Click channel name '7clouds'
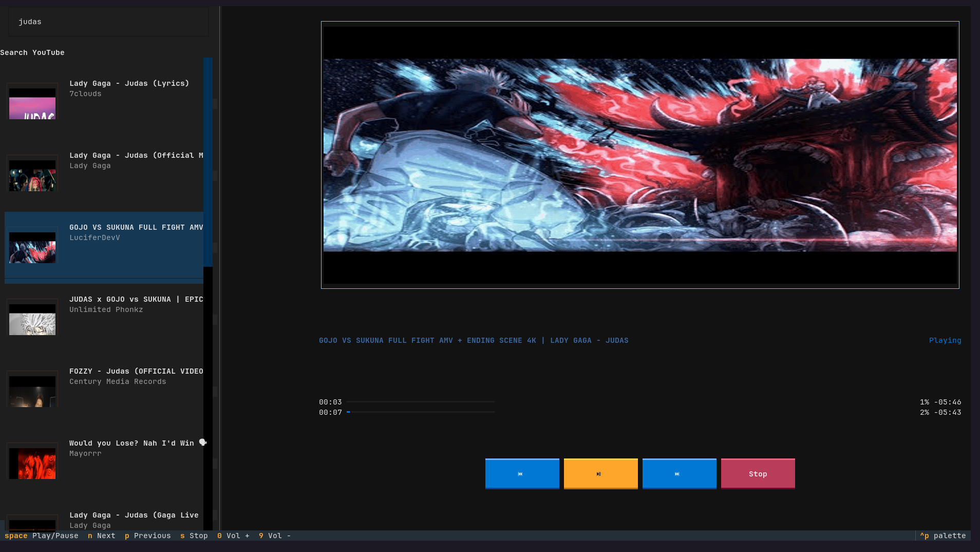This screenshot has height=552, width=980. click(85, 94)
